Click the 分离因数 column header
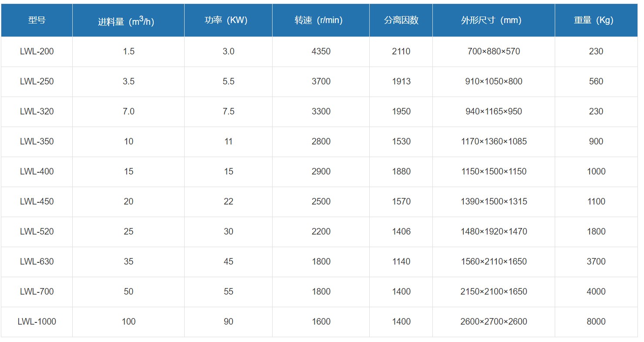The width and height of the screenshot is (644, 342). [x=401, y=20]
